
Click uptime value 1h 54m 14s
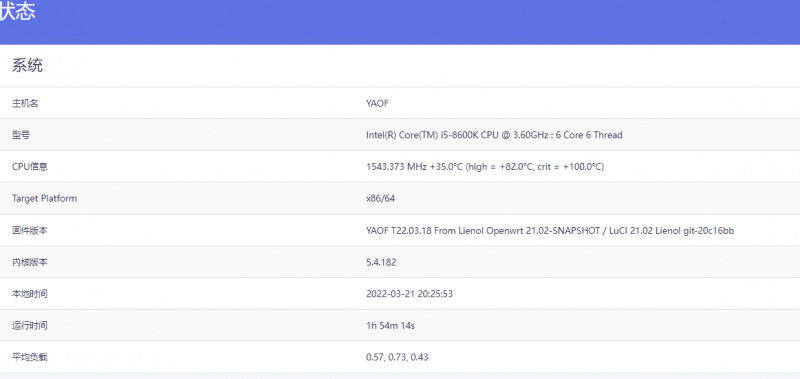(390, 325)
